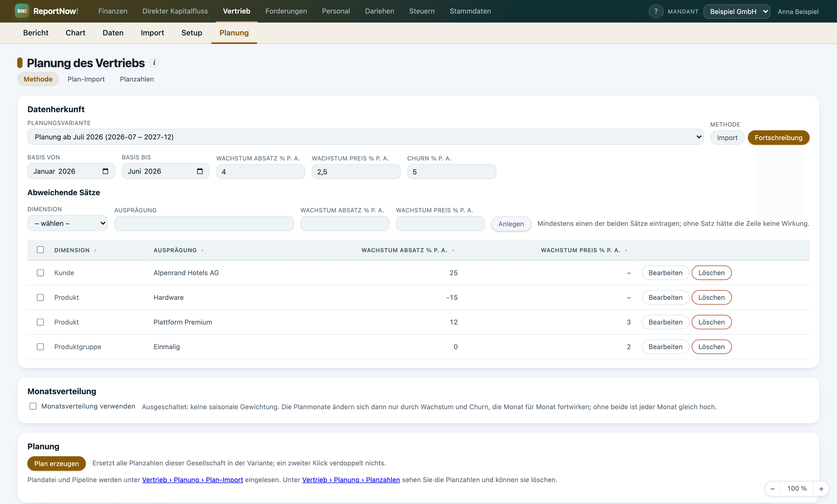Click the Delete button for Einmalig row
The image size is (837, 504).
coord(711,347)
